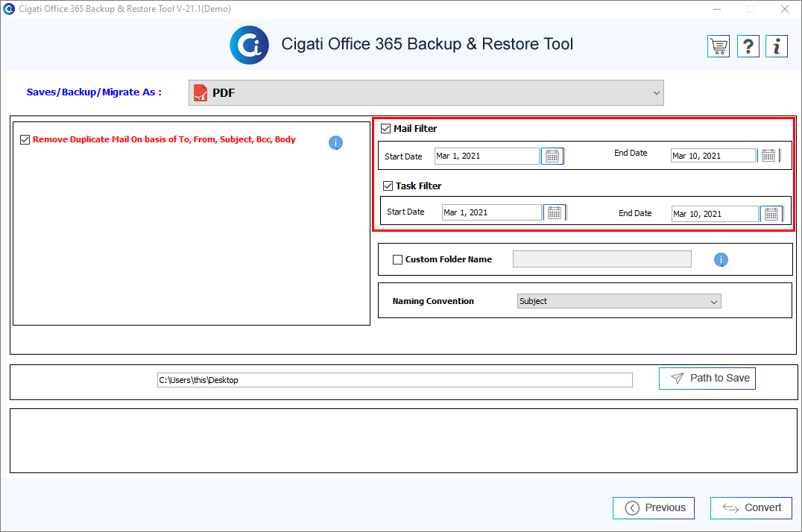Screen dimensions: 802x532
Task: Open the Naming Convention Subject dropdown
Action: click(x=619, y=301)
